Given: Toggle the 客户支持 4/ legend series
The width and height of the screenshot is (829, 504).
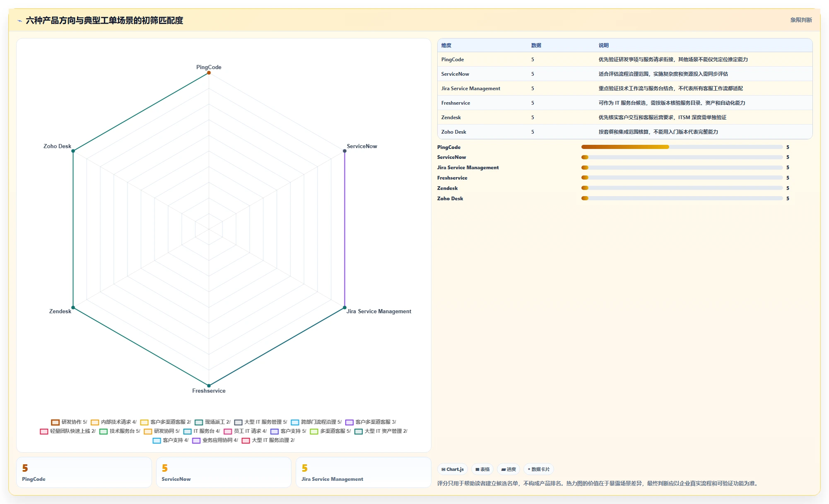Looking at the screenshot, I should pos(171,440).
